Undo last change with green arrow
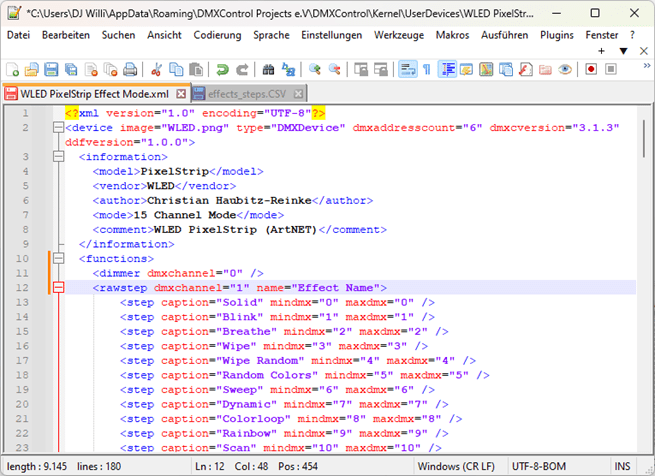Viewport: 655px width, 476px height. [222, 69]
